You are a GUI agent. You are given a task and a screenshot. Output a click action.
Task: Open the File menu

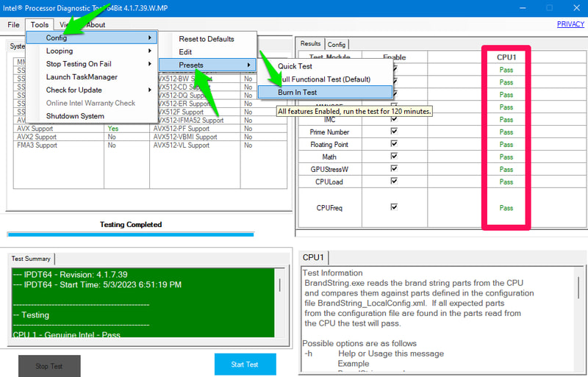coord(13,24)
